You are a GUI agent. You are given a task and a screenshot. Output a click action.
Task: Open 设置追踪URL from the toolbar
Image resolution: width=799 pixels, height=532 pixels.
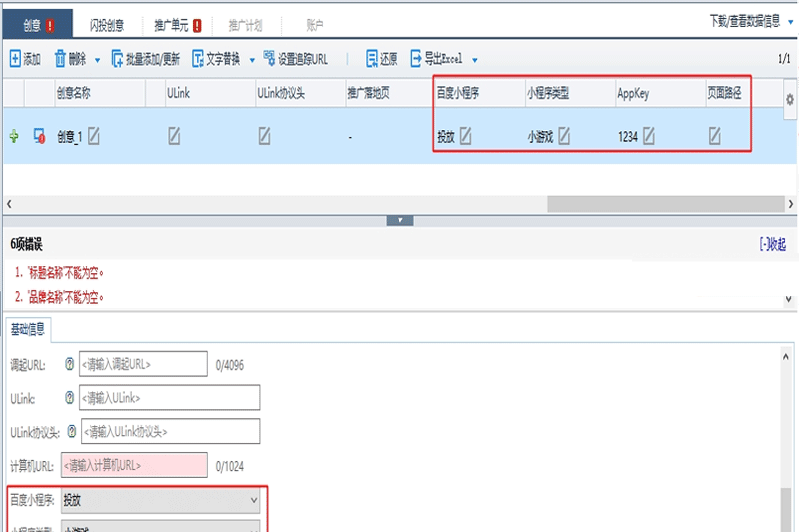coord(295,59)
